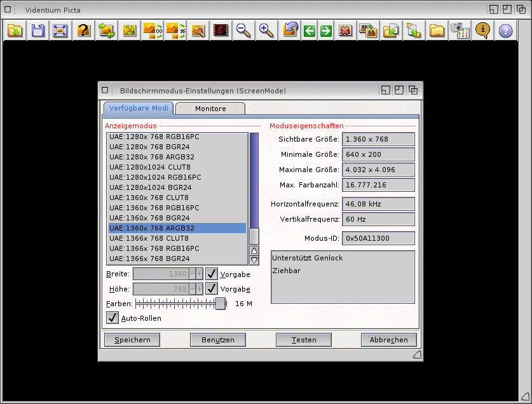
Task: Select mode UAE:1280x1024 CLUT8
Action: [x=177, y=167]
